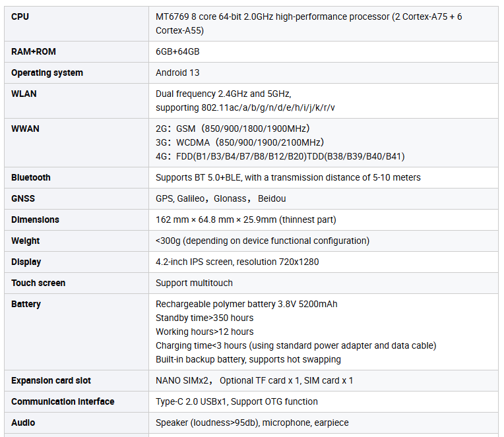
Task: Click the GPS, Galileo, Glonass, Beidou value
Action: [220, 199]
